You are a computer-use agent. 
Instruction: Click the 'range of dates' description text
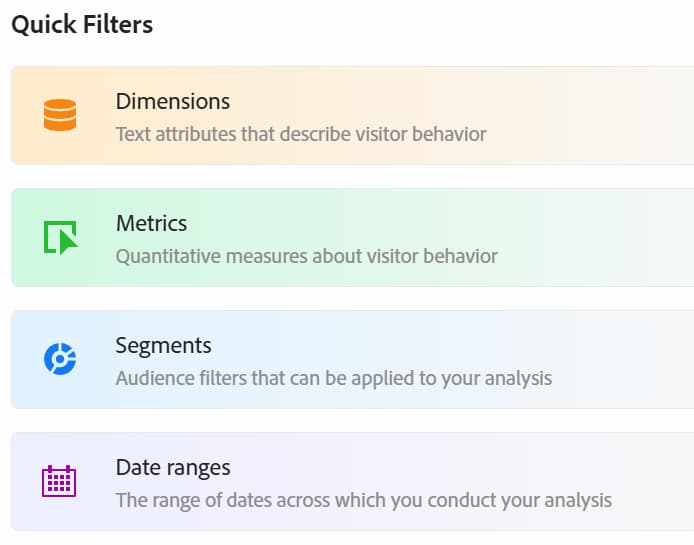[x=363, y=499]
